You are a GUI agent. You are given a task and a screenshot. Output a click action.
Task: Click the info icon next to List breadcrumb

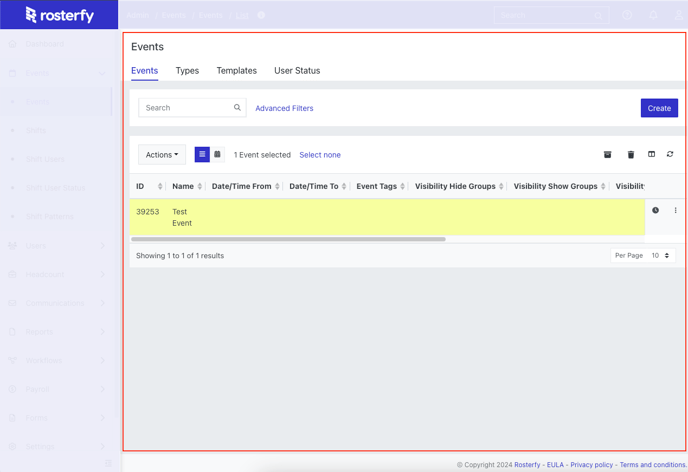tap(261, 15)
